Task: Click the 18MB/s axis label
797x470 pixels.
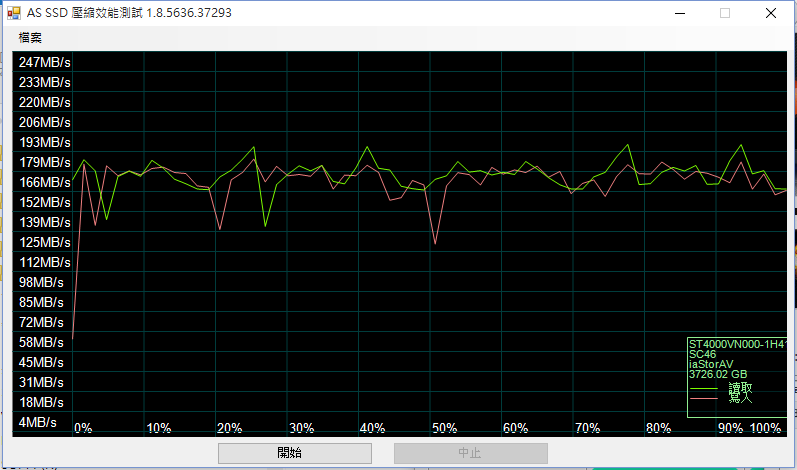Action: 41,402
